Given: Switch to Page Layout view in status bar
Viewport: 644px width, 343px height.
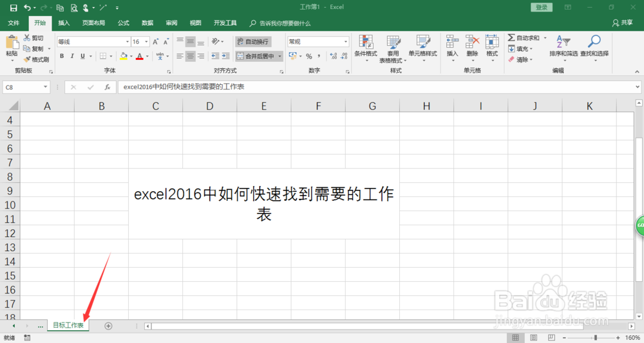Looking at the screenshot, I should click(x=533, y=338).
